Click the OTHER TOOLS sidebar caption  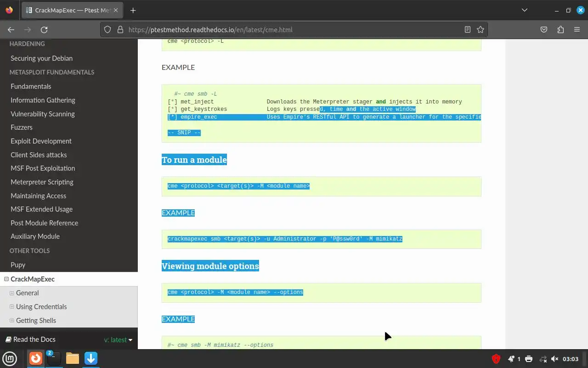(x=29, y=251)
